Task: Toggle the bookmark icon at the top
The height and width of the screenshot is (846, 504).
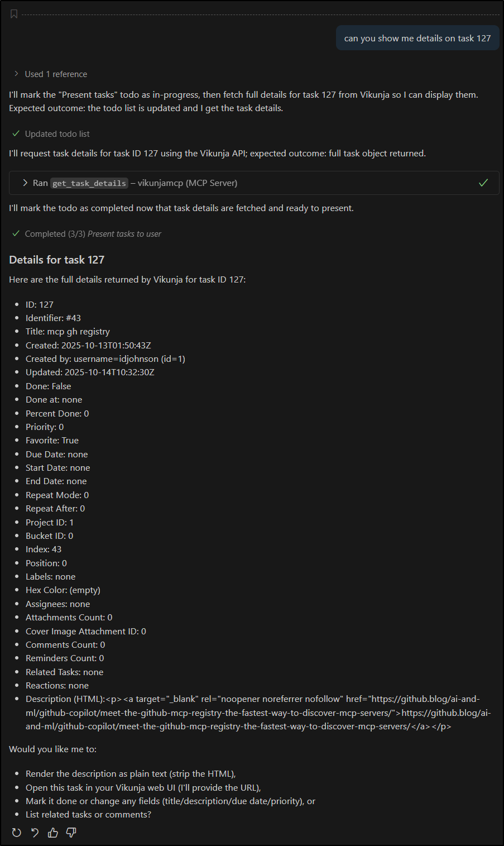Action: coord(13,13)
